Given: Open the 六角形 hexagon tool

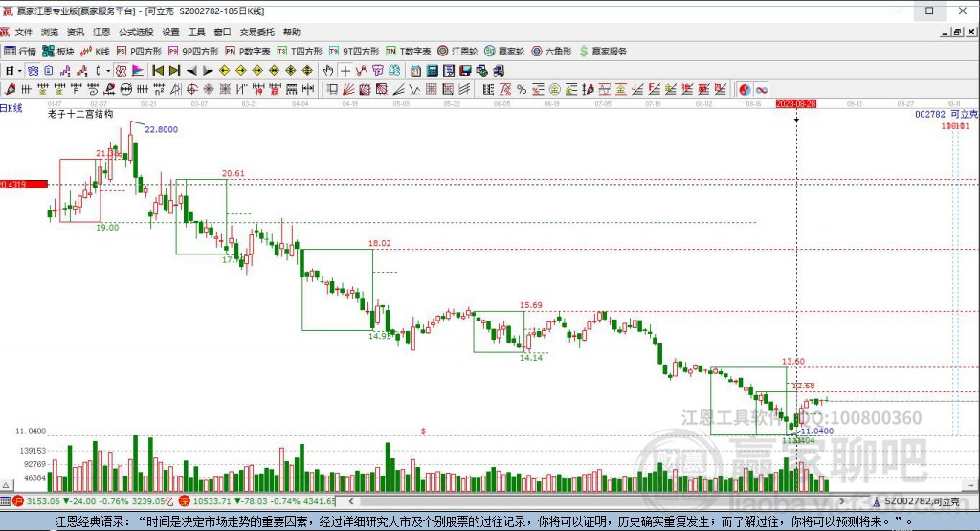Looking at the screenshot, I should [551, 52].
